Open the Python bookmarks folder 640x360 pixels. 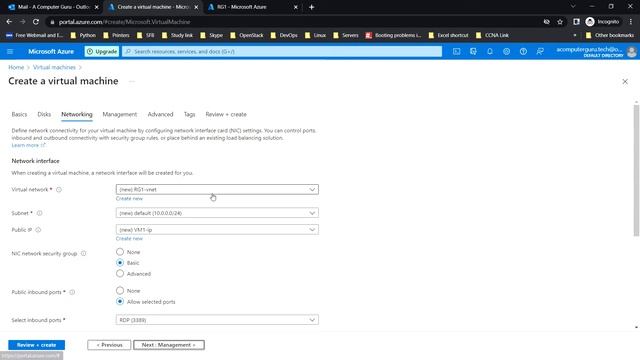[83, 35]
